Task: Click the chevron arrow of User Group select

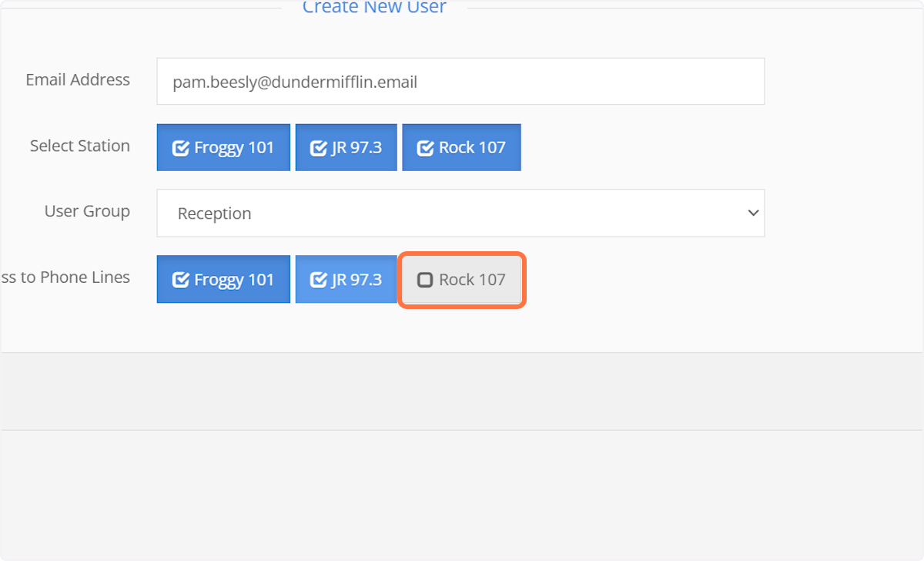Action: (753, 213)
